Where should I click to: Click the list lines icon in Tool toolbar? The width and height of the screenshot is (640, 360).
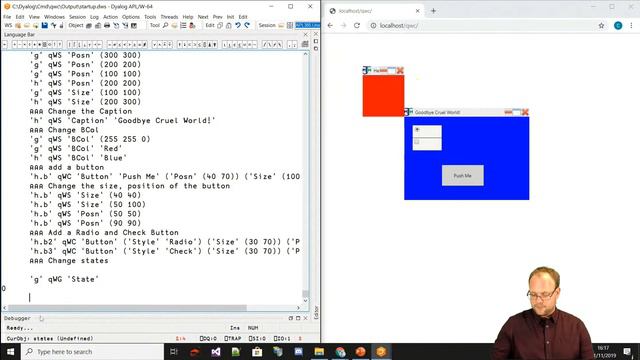pos(183,25)
